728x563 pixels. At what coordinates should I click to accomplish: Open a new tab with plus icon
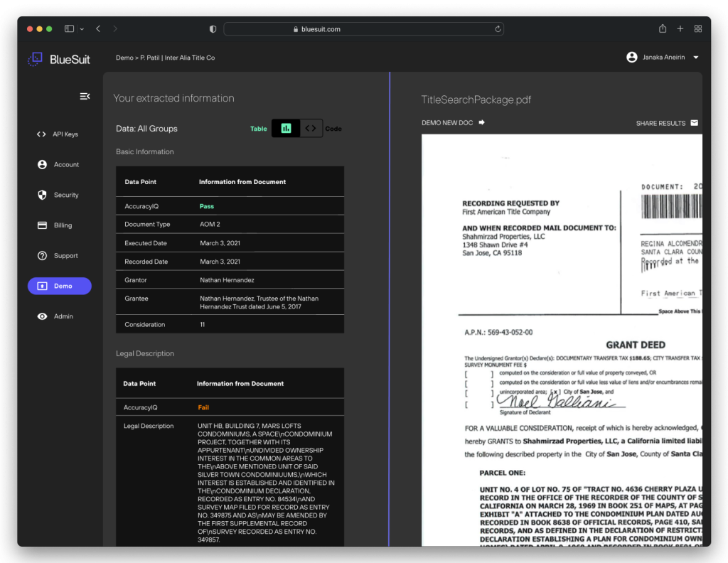[680, 28]
